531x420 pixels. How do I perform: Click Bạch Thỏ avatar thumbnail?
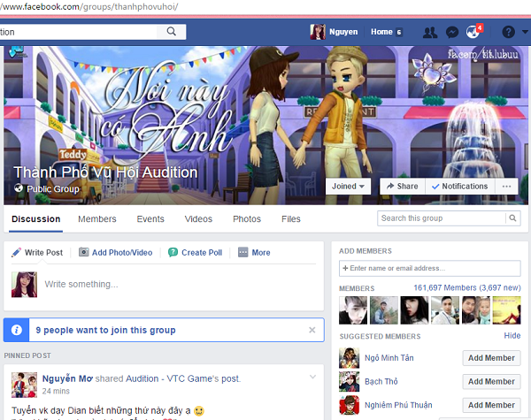(350, 381)
